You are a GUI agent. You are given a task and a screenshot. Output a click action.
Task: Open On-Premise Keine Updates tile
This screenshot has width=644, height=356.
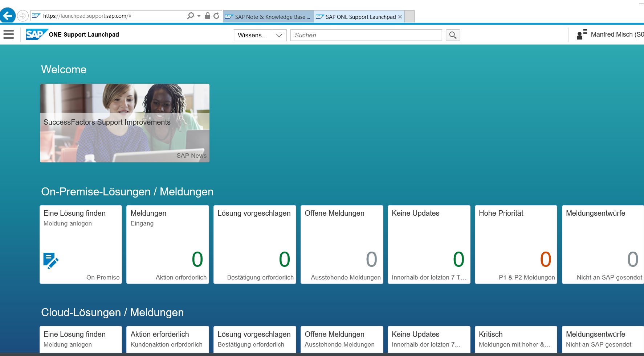point(429,244)
